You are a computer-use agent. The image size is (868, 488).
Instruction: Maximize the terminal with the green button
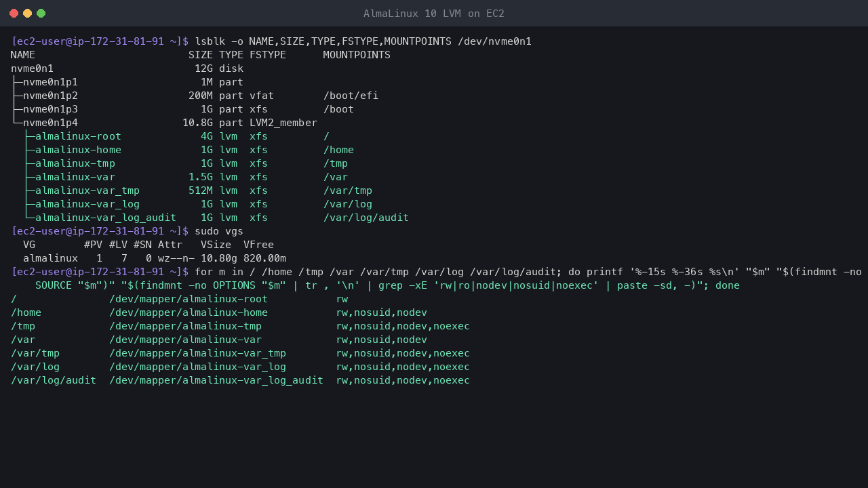(41, 14)
